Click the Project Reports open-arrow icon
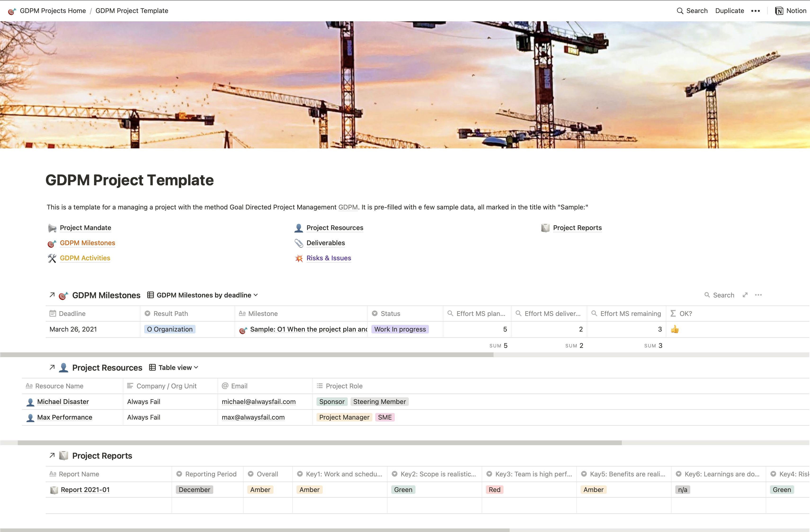The height and width of the screenshot is (532, 810). 52,455
